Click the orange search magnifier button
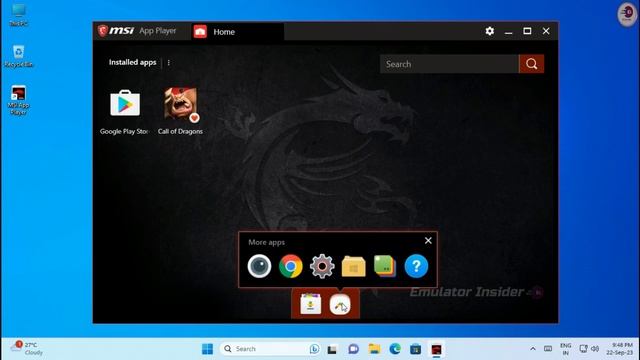640x360 pixels. (x=531, y=64)
